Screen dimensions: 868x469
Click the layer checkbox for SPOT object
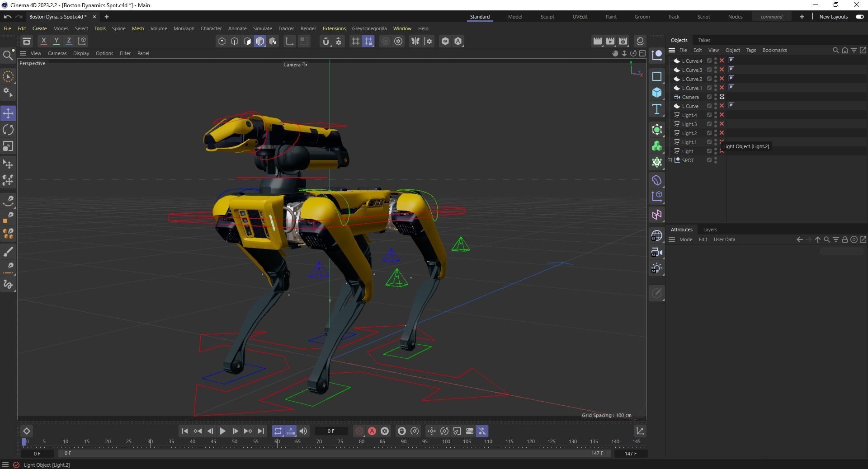tap(709, 160)
